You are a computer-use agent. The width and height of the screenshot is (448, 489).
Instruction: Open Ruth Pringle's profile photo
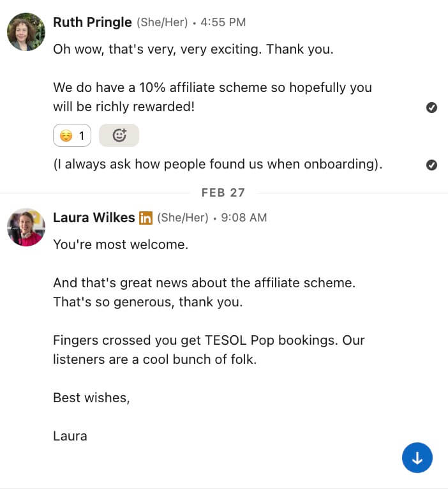[x=26, y=32]
